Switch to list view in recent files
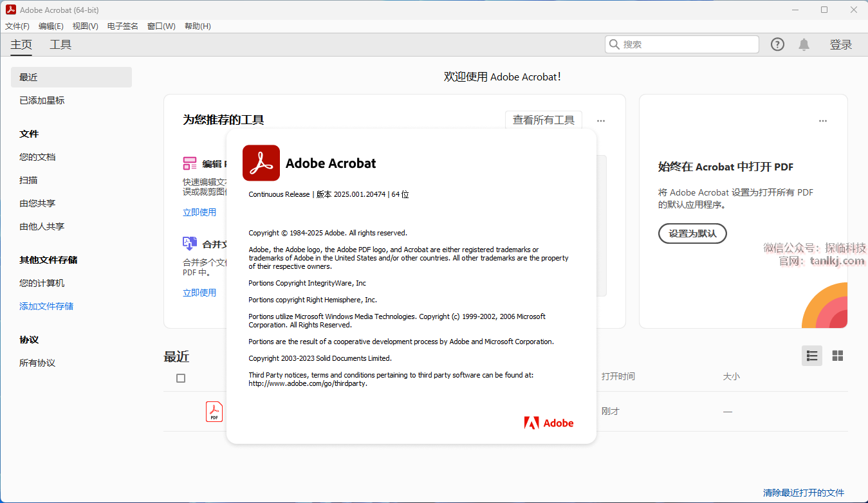 tap(811, 356)
